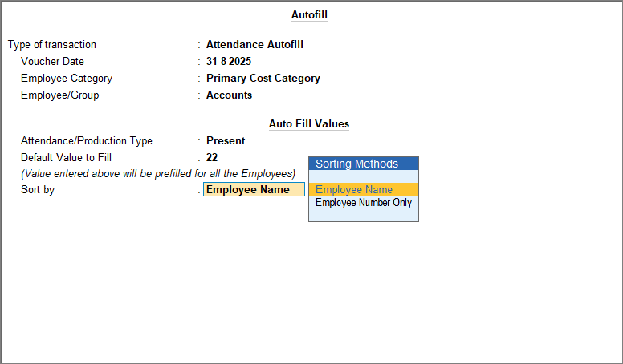Image resolution: width=623 pixels, height=364 pixels.
Task: Click the Voucher Date value 31-8-2025
Action: 228,62
